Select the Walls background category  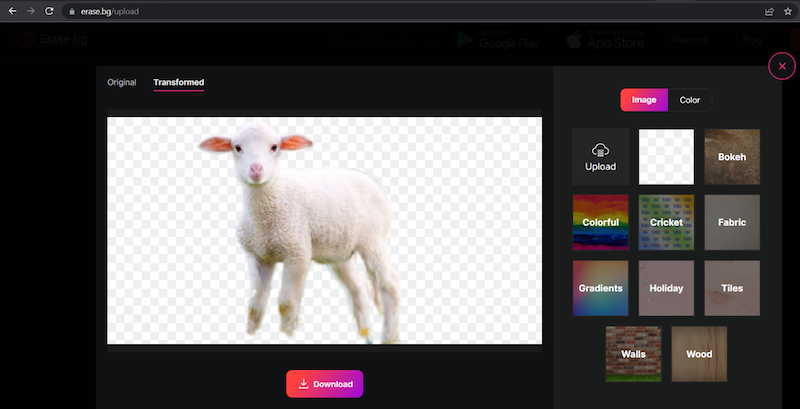click(633, 354)
